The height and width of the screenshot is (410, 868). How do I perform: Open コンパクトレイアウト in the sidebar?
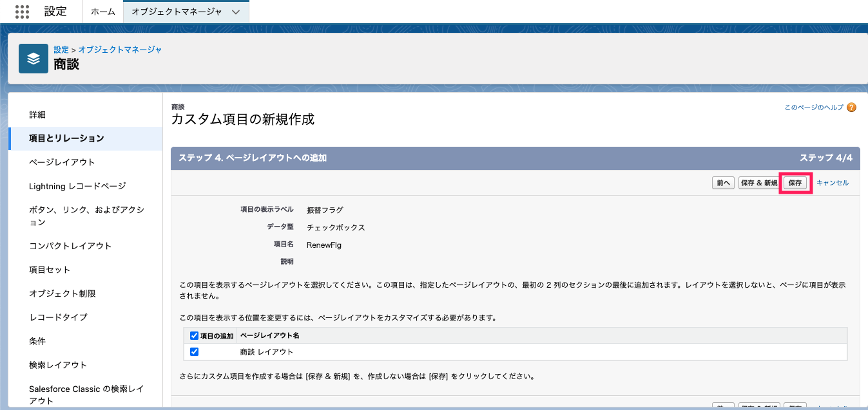(70, 246)
